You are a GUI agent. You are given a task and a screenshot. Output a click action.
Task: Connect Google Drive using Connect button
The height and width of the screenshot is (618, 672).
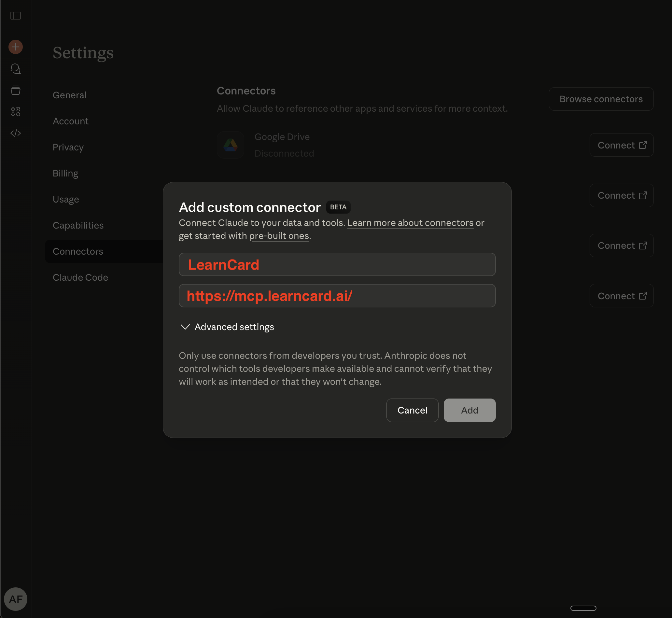tap(621, 145)
